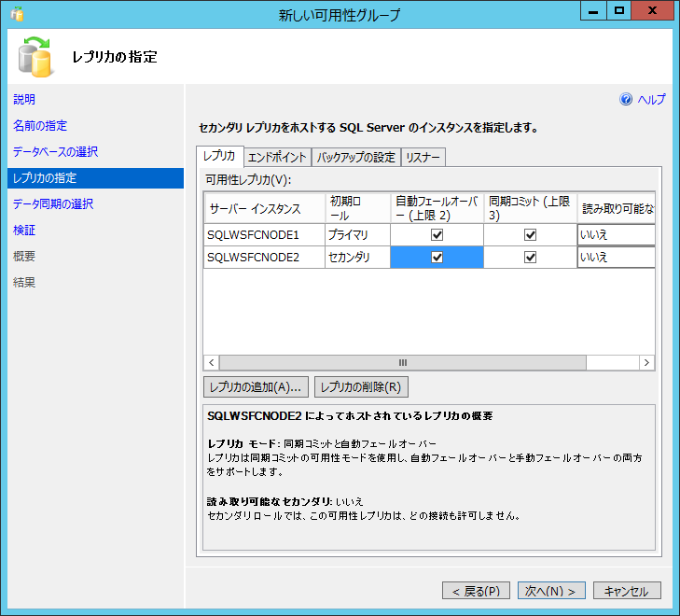Switch to the エンドポイント tab
680x616 pixels.
point(277,158)
